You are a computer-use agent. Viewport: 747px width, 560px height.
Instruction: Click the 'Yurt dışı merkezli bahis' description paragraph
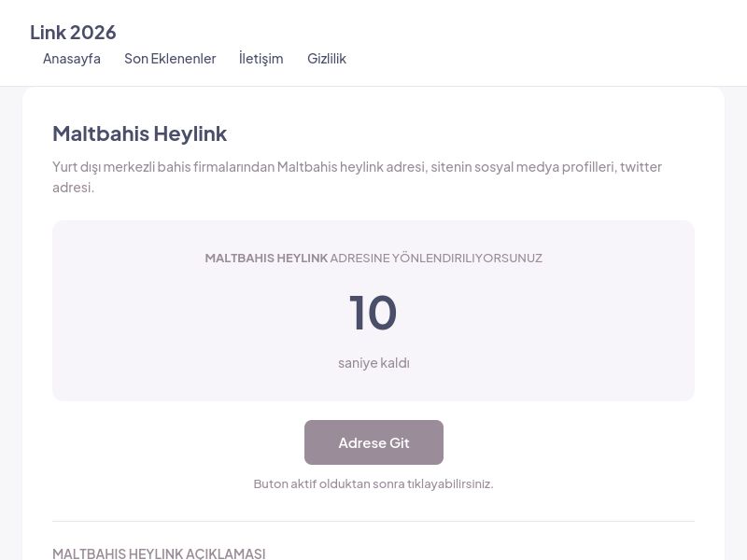click(x=358, y=177)
